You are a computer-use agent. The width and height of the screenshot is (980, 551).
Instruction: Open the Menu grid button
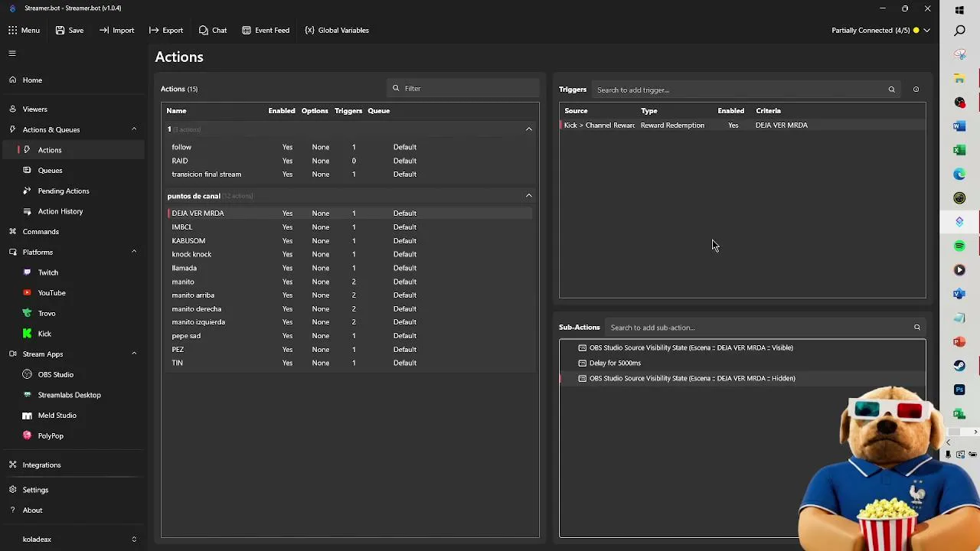point(24,30)
